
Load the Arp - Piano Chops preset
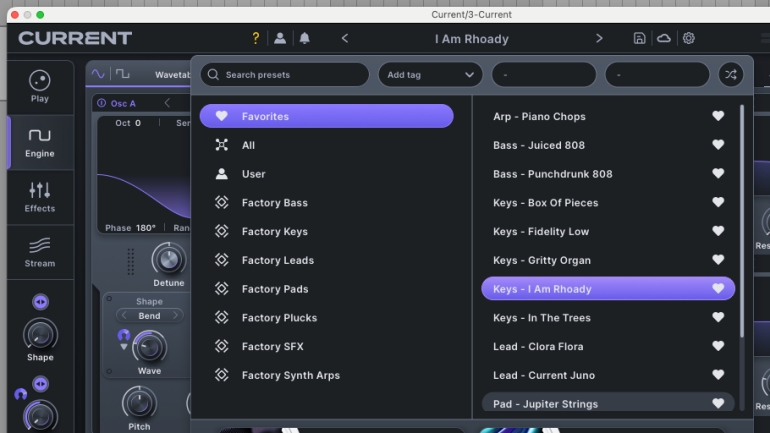pos(608,116)
